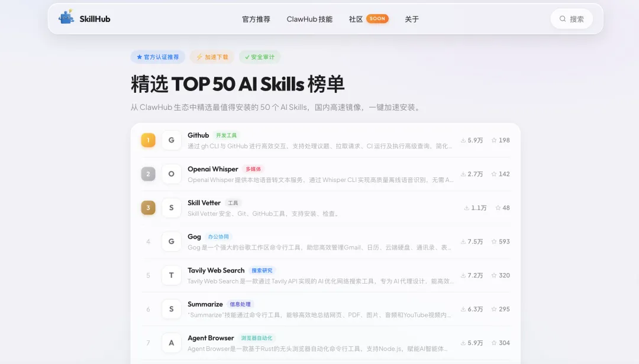The height and width of the screenshot is (364, 639).
Task: Open the Github skill title
Action: (198, 135)
